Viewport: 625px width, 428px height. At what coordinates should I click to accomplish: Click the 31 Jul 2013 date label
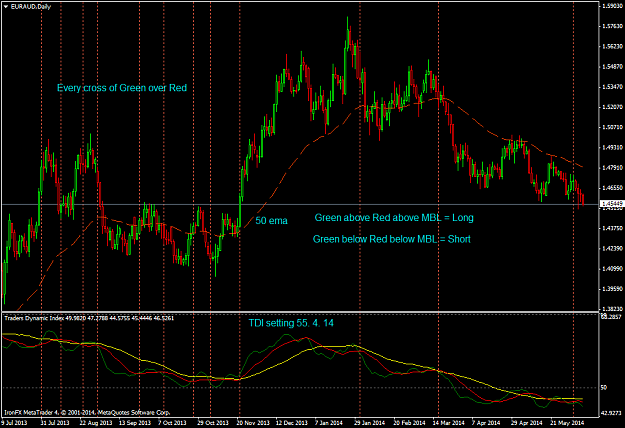pyautogui.click(x=55, y=422)
